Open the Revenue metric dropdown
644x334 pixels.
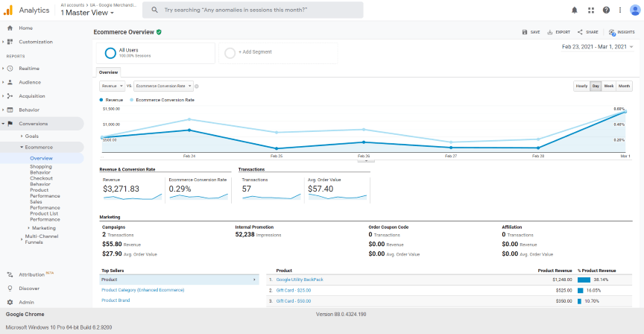112,86
